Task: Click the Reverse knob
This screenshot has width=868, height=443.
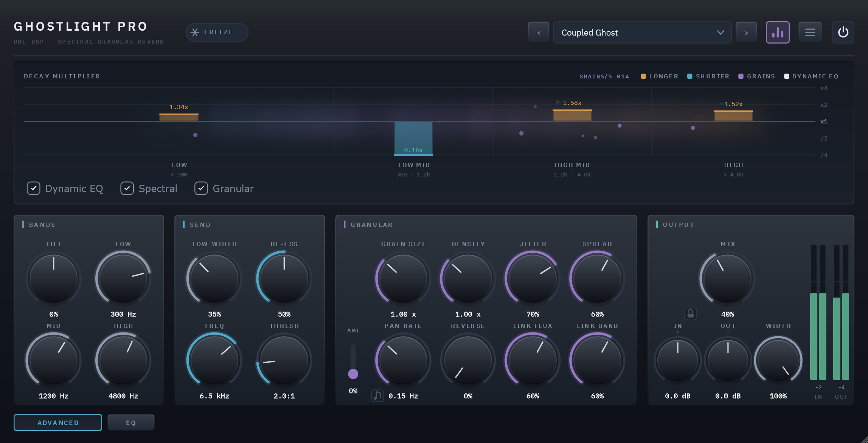Action: pyautogui.click(x=468, y=360)
